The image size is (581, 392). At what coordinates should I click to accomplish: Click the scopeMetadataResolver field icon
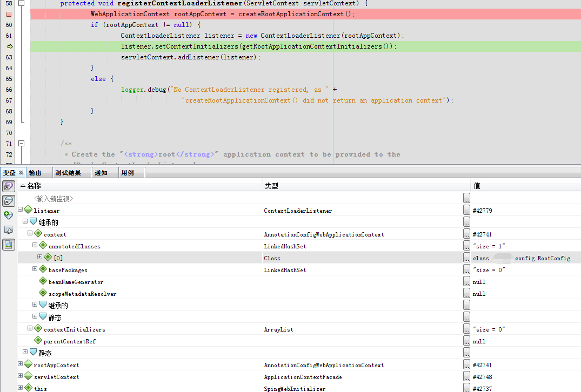pos(43,293)
